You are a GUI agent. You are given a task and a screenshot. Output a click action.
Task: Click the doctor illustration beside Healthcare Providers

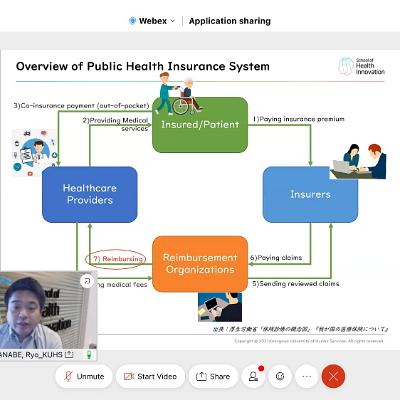pos(35,153)
